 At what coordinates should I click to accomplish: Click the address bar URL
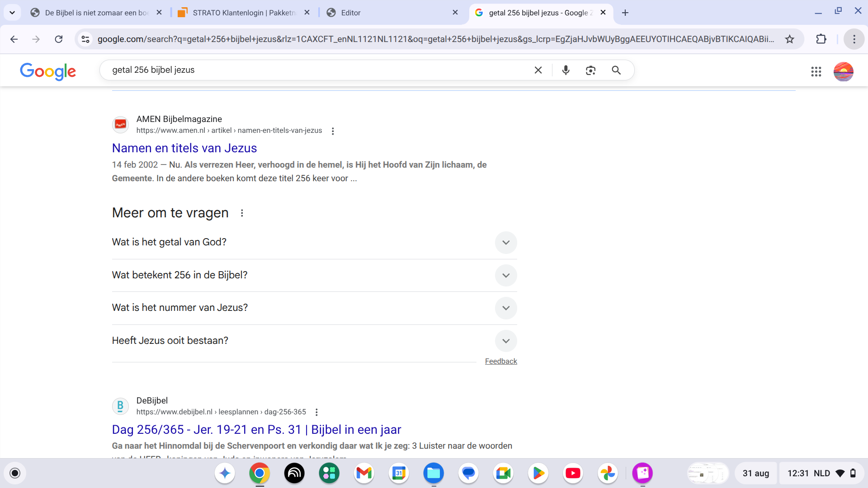coord(435,39)
